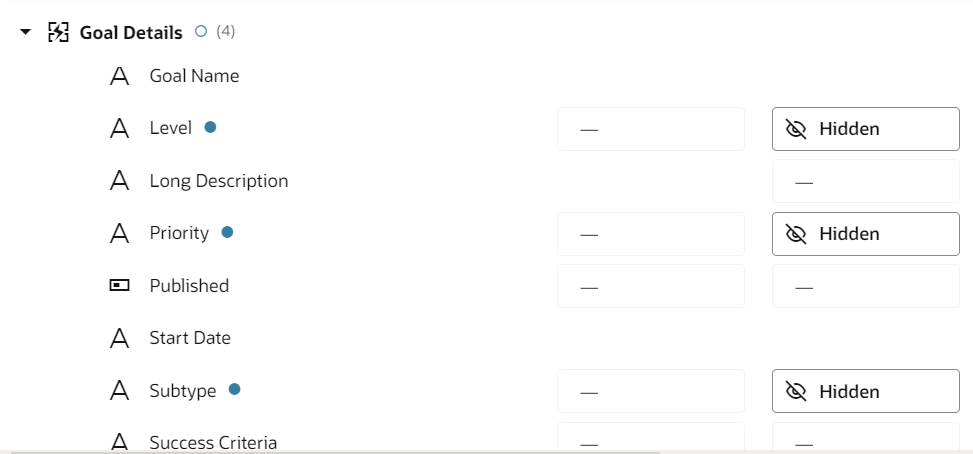Collapse the Goal Details section arrow
The image size is (973, 454).
pyautogui.click(x=25, y=32)
